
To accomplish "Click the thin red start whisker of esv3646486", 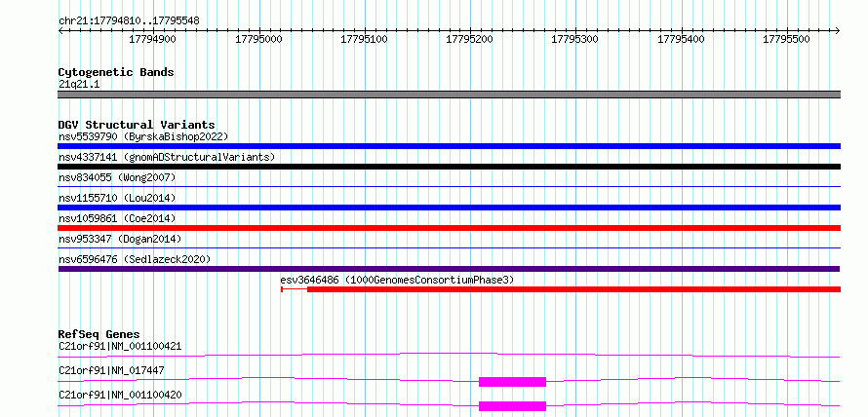I will 294,289.
